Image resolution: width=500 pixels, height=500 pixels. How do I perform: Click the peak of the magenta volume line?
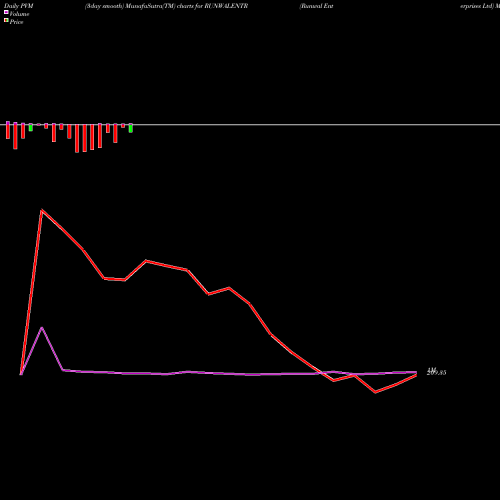point(42,328)
